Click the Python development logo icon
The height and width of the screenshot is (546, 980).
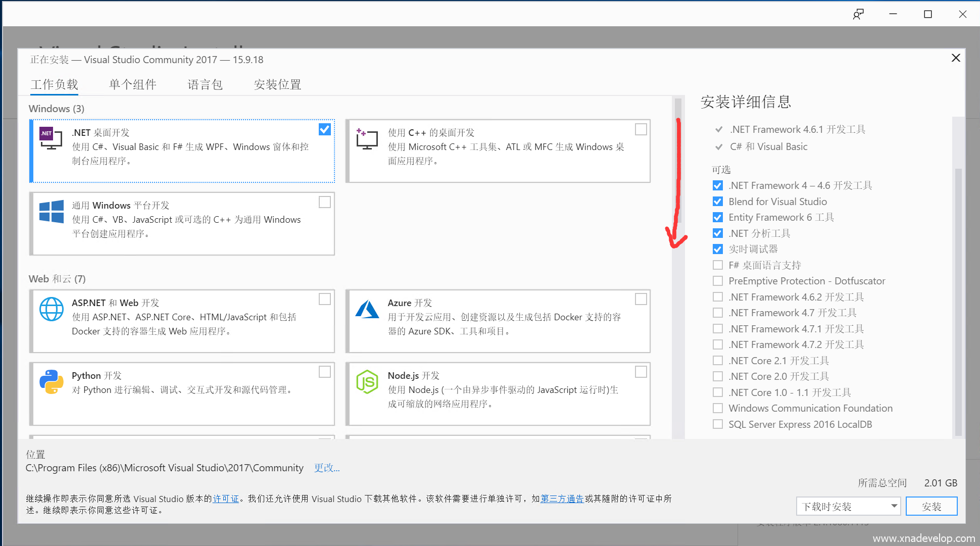pos(52,382)
